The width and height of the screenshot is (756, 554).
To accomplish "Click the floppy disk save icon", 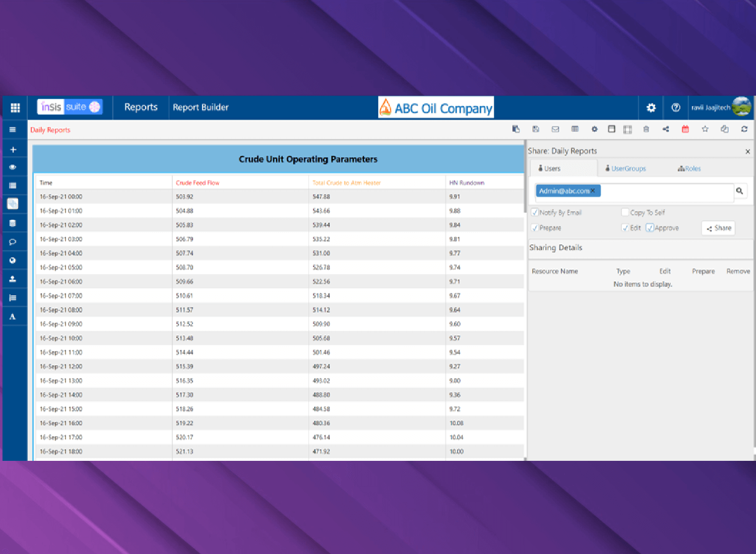I will [536, 129].
